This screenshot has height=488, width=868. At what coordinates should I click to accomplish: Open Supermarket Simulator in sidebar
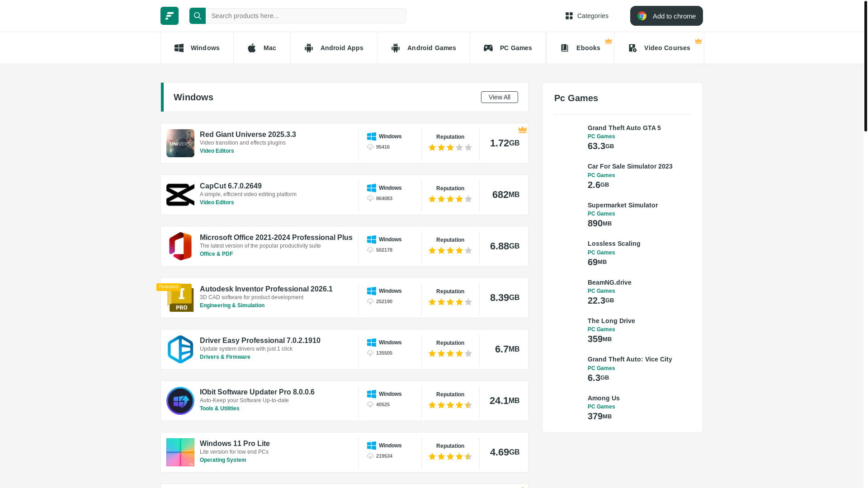click(x=623, y=205)
